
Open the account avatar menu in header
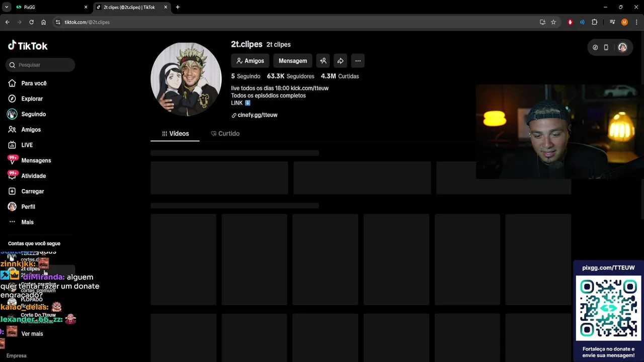pos(622,47)
